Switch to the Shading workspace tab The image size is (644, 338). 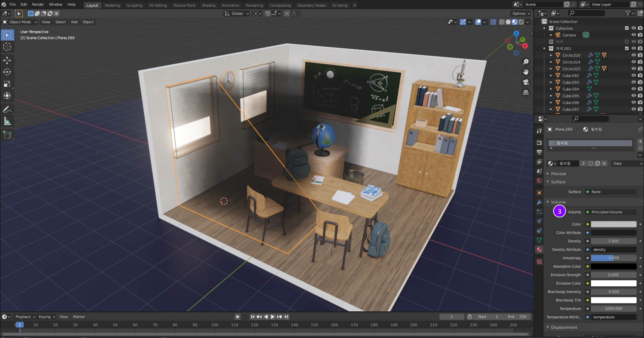click(208, 5)
